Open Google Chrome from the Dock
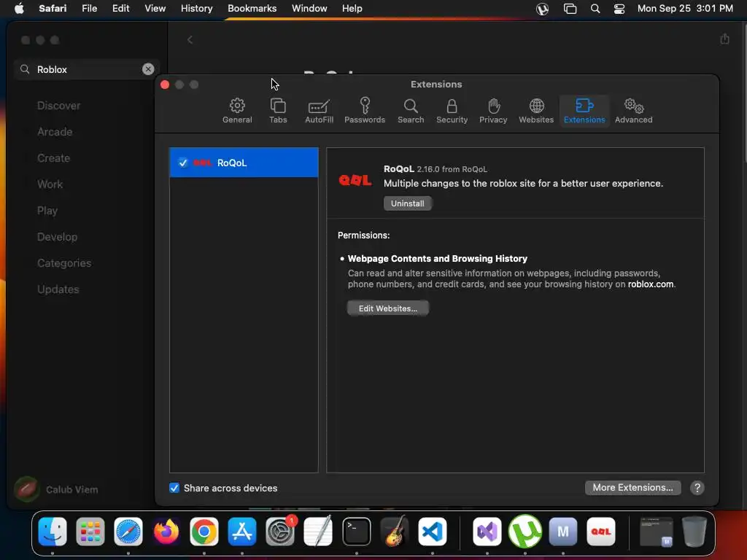 (204, 532)
